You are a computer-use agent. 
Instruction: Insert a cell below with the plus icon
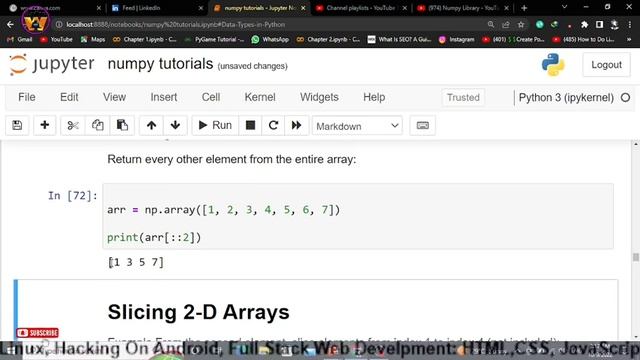(x=45, y=125)
